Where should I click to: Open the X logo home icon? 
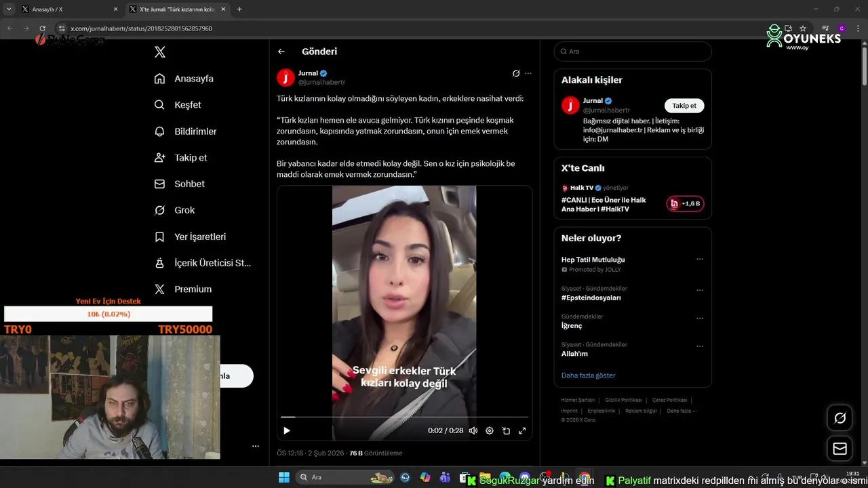pos(159,52)
